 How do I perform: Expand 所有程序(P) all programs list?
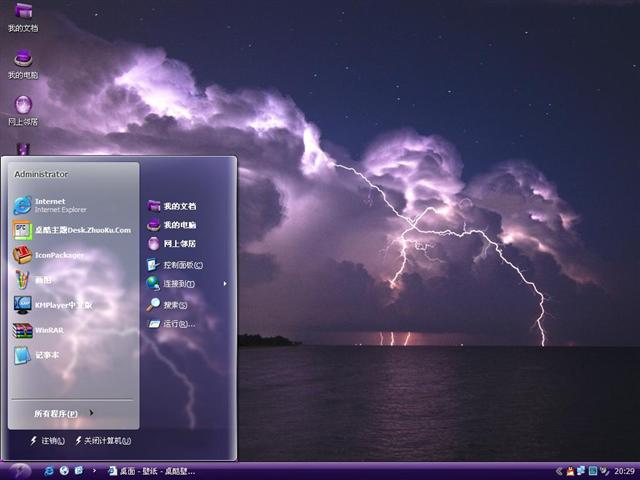tap(62, 413)
